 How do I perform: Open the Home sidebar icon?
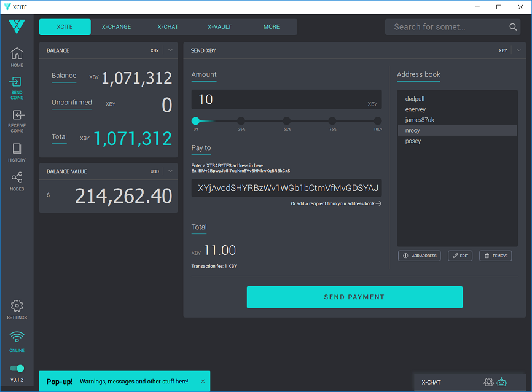pos(17,53)
